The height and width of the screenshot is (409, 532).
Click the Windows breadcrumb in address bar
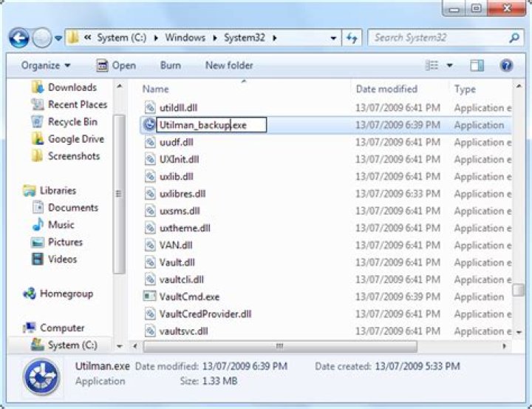[x=185, y=38]
